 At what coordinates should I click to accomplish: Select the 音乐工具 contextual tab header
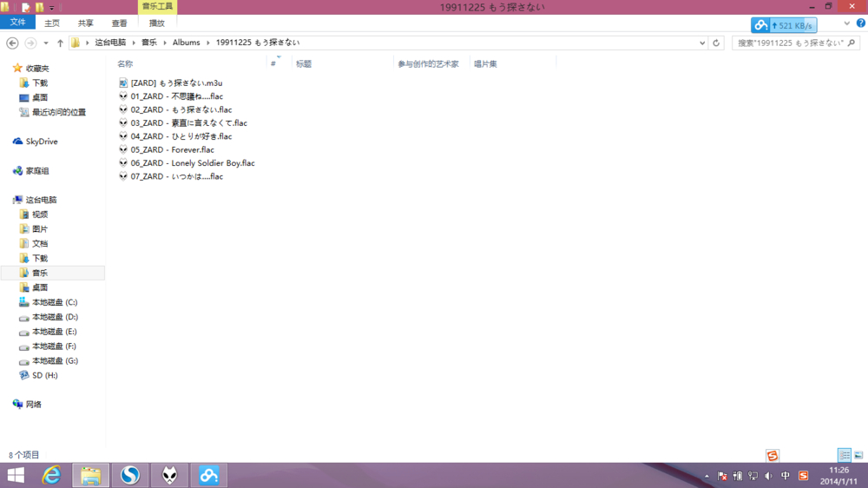(157, 7)
